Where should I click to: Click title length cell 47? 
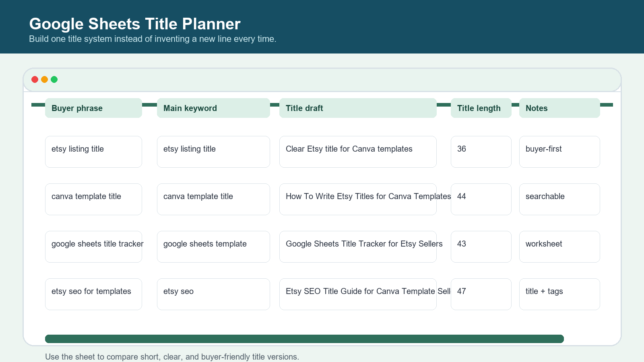(481, 294)
